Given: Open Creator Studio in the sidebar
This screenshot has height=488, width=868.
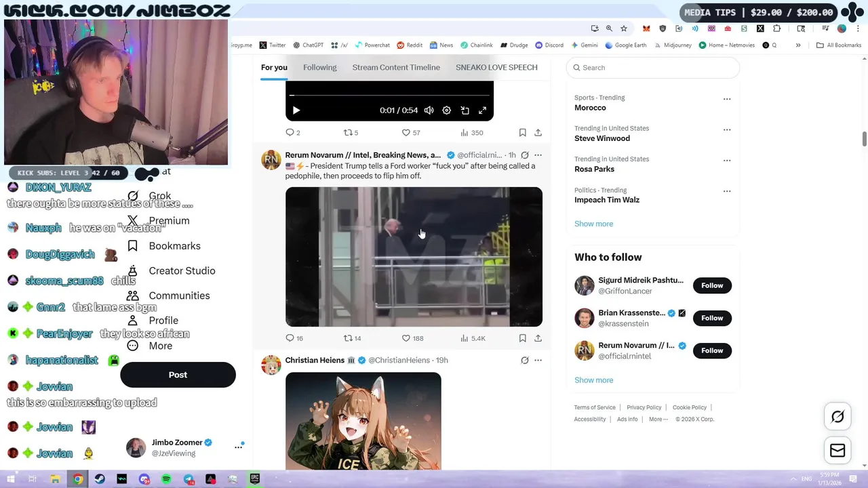Looking at the screenshot, I should point(171,271).
